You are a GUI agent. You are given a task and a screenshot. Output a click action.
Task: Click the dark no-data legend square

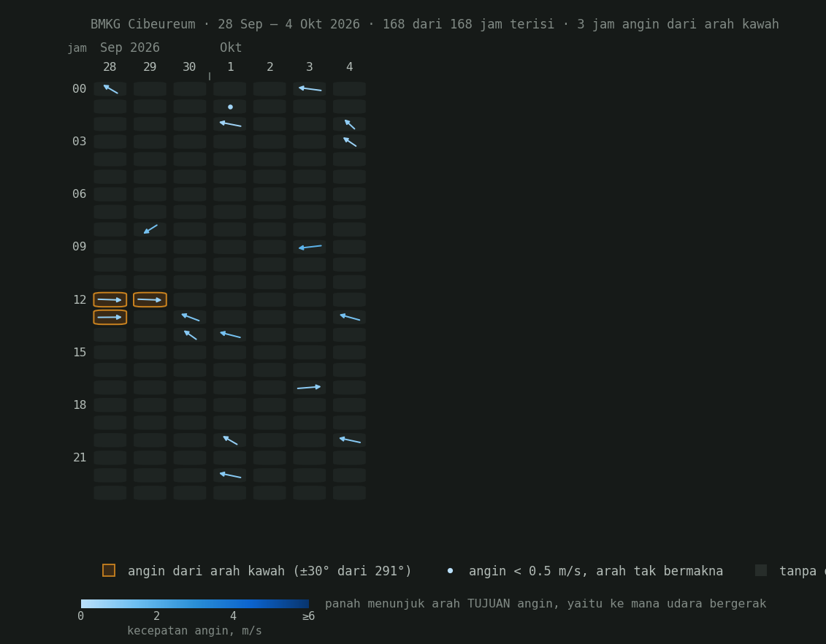click(x=761, y=570)
